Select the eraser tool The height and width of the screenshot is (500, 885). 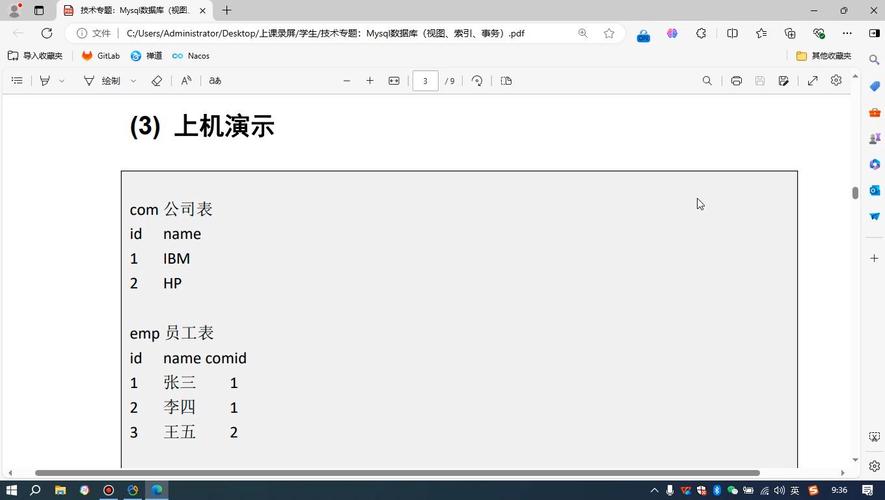(157, 81)
